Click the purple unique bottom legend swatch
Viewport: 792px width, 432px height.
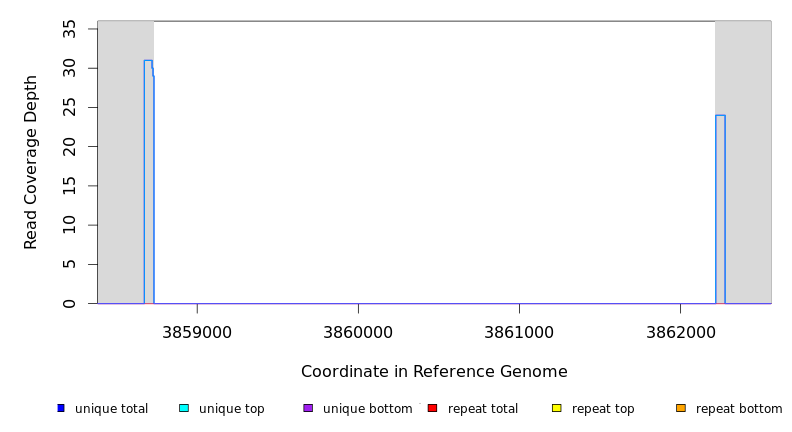tap(308, 408)
